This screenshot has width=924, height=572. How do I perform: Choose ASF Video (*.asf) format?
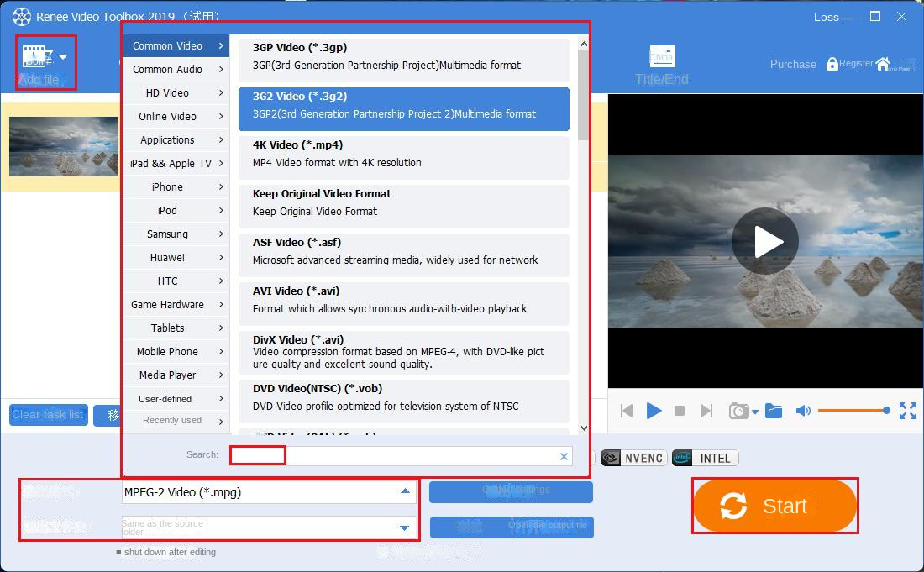404,255
